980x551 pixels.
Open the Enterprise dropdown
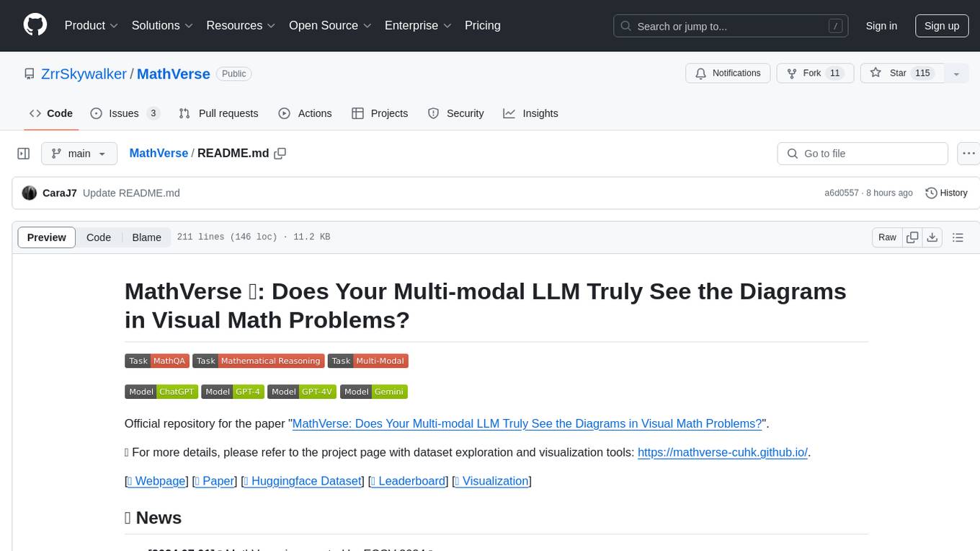(x=418, y=25)
